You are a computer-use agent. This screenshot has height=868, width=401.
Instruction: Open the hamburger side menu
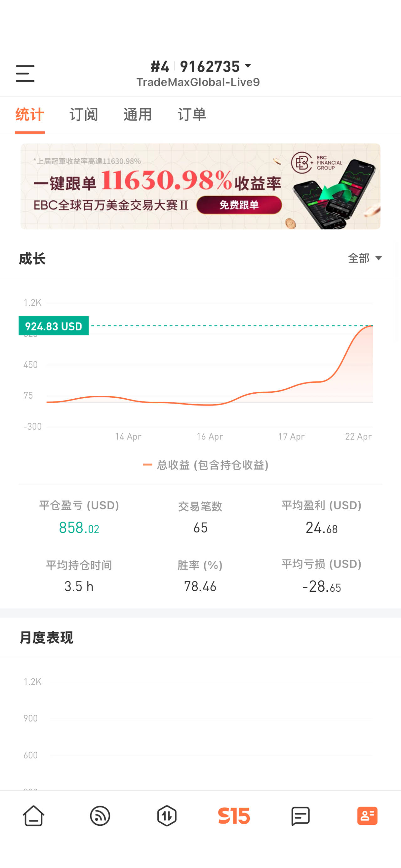click(x=25, y=74)
